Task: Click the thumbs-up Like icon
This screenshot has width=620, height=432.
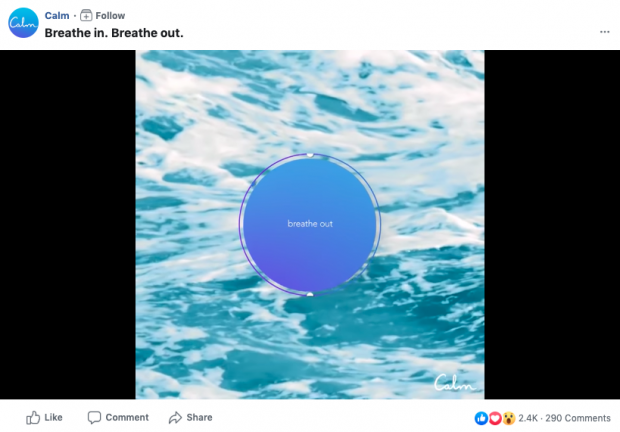Action: click(33, 418)
